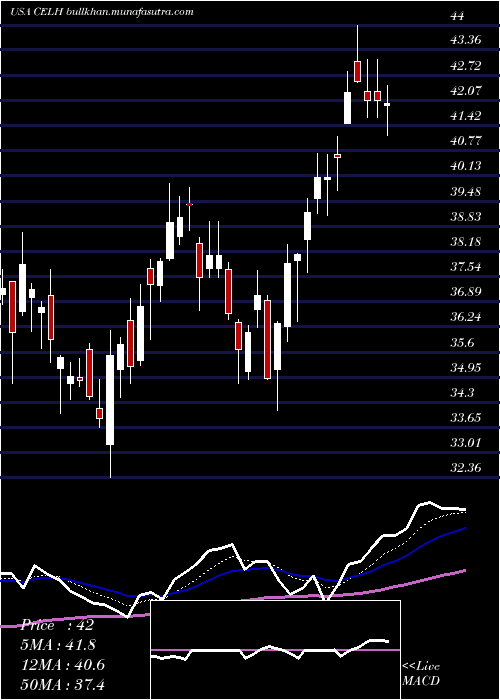Click the MACD inset chart box
The image size is (500, 700).
point(275,650)
